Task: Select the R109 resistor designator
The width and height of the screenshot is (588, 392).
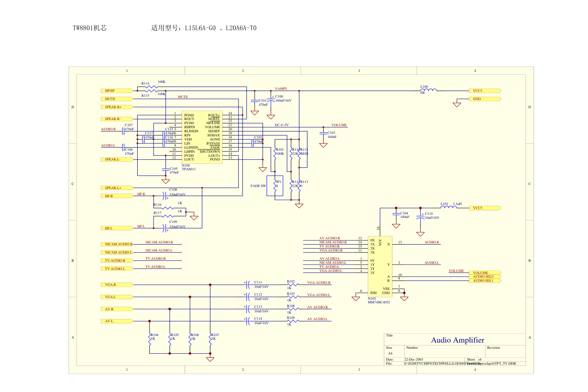Action: tap(291, 318)
